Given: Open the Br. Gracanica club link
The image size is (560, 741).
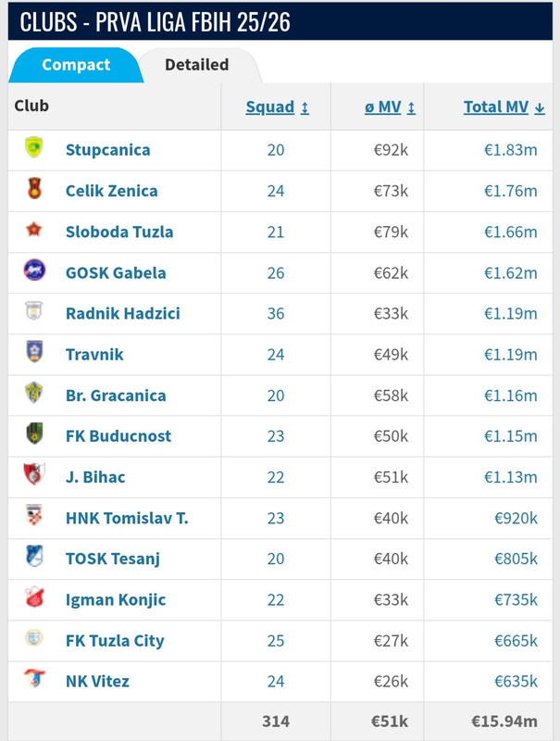Looking at the screenshot, I should [116, 396].
